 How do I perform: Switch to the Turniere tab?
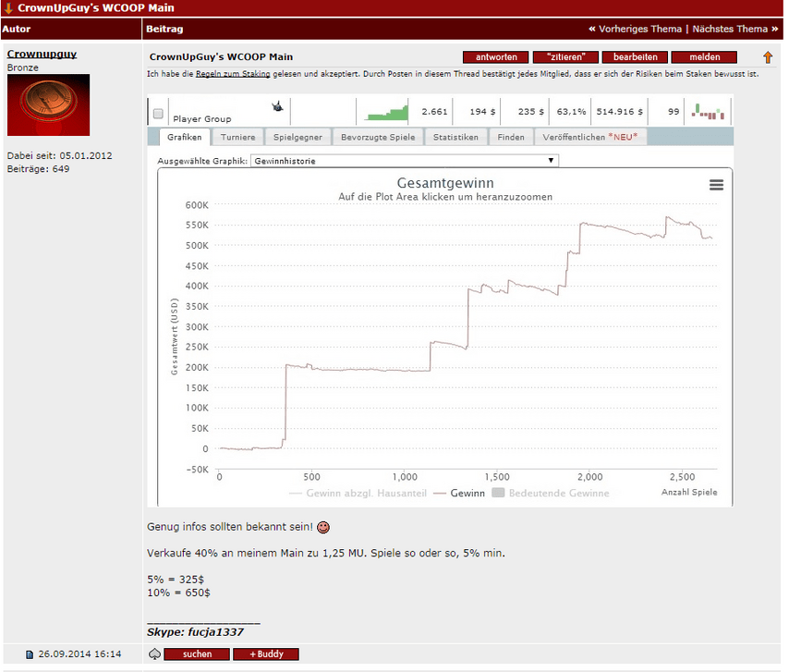237,137
